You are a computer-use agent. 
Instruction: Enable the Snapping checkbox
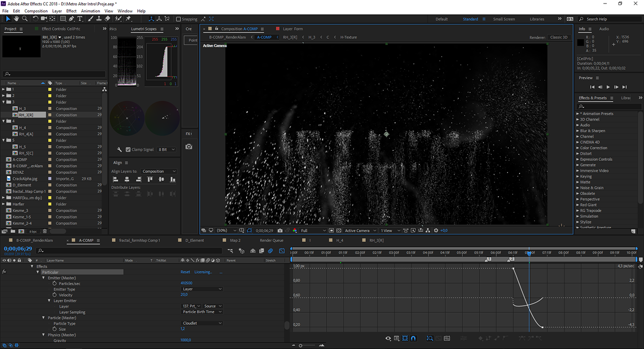(178, 19)
